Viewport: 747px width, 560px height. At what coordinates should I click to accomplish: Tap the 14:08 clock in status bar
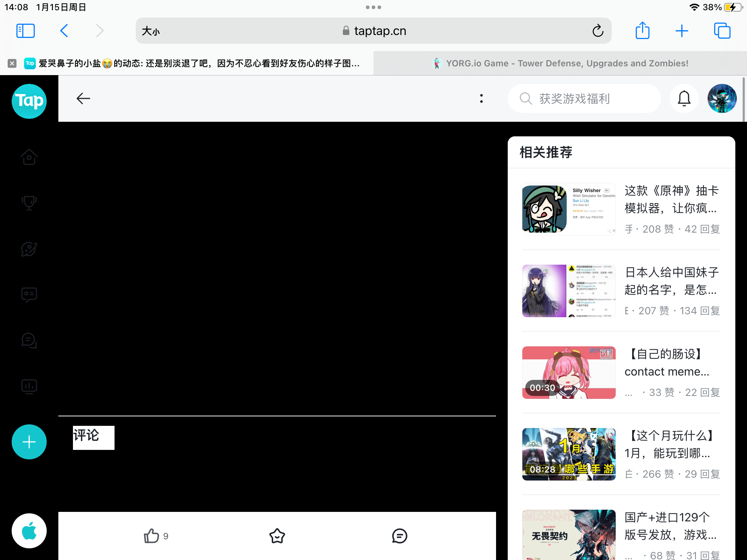click(x=16, y=7)
